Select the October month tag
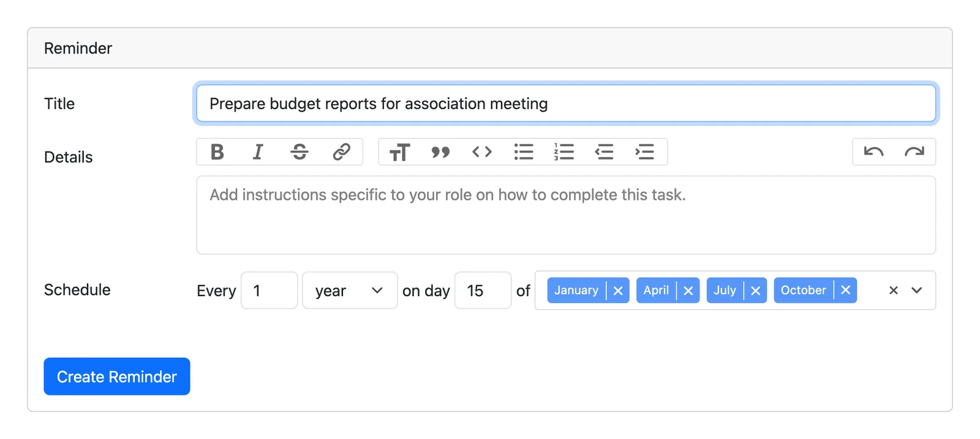980x439 pixels. pos(804,291)
